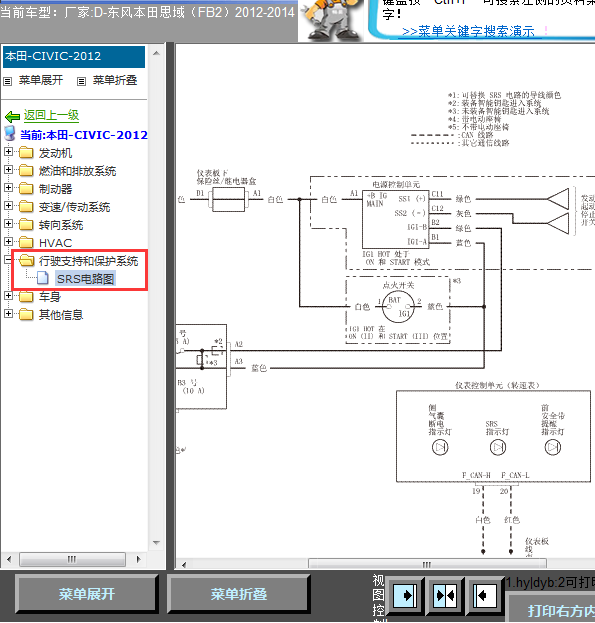Click the SRS电路图 document icon
Image resolution: width=595 pixels, height=623 pixels.
point(42,279)
